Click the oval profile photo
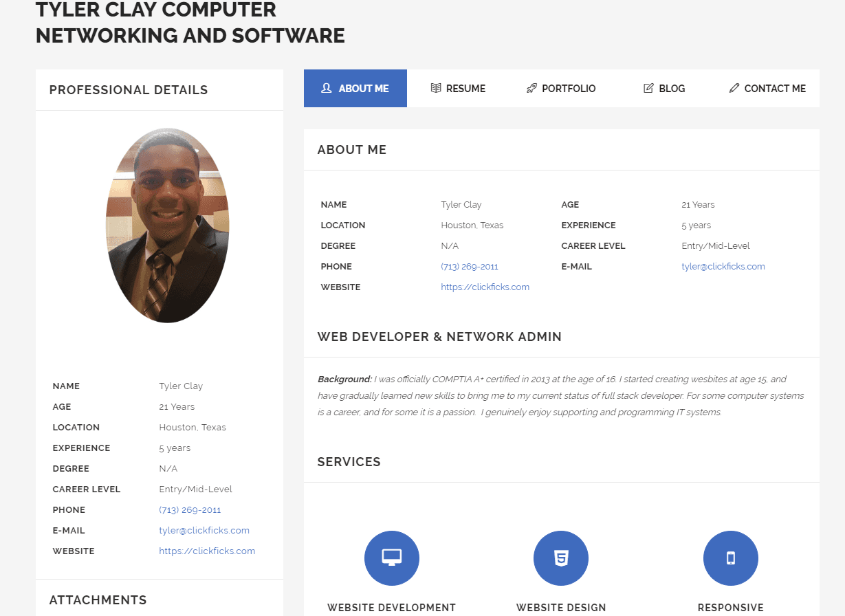845x616 pixels. tap(167, 225)
